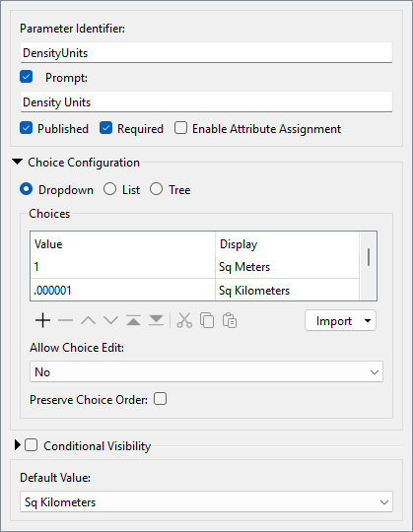Uncheck the Prompt checkbox
The height and width of the screenshot is (532, 413).
pos(27,77)
